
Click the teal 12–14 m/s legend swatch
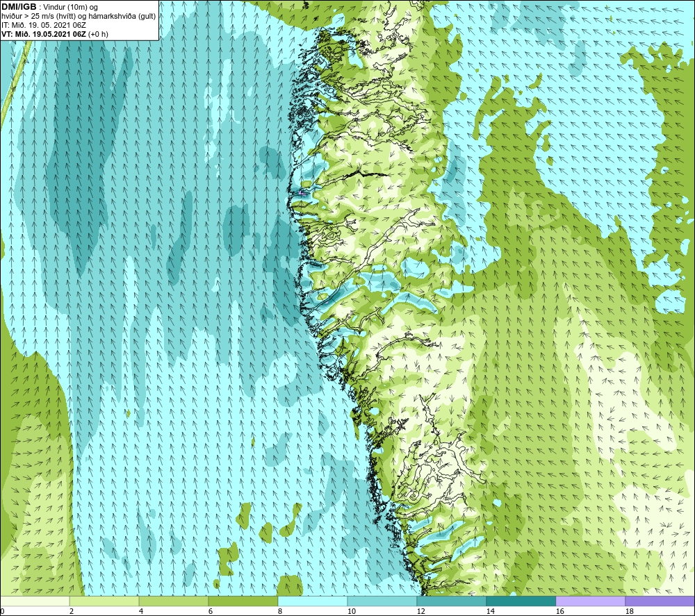[451, 601]
